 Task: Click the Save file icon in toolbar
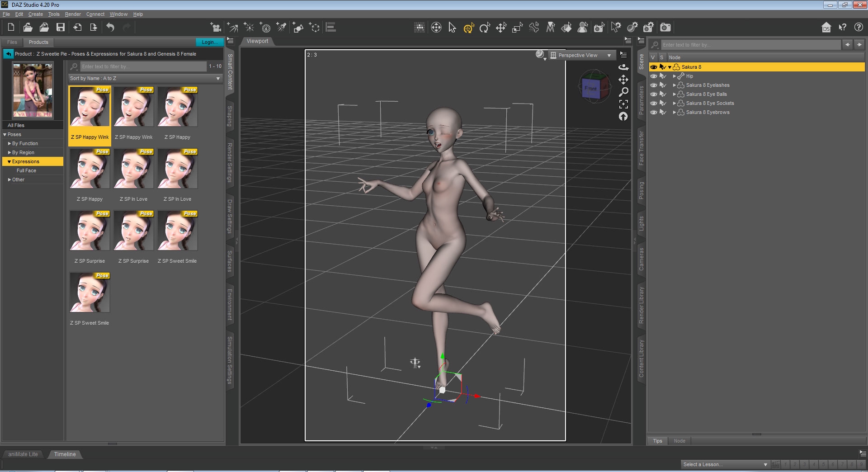click(60, 28)
